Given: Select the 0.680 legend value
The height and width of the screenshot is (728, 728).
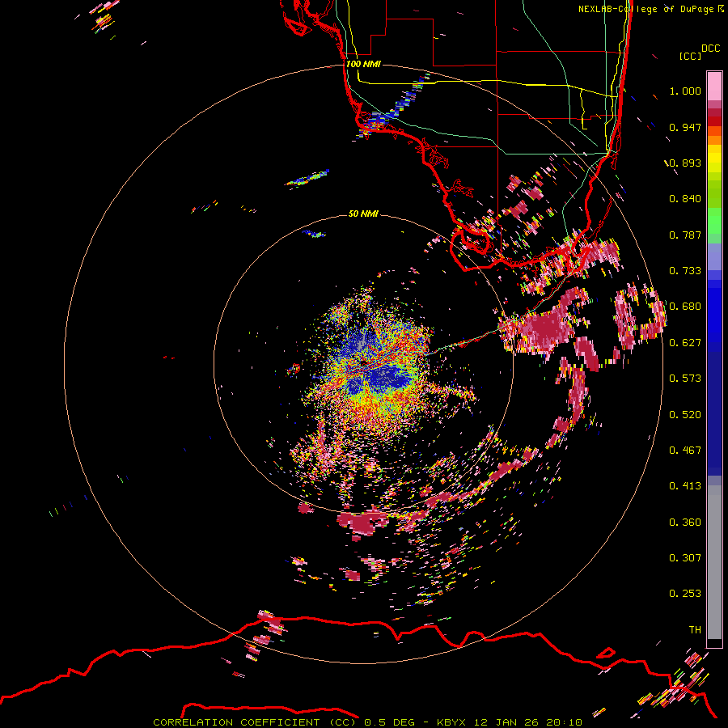Looking at the screenshot, I should pos(685,307).
